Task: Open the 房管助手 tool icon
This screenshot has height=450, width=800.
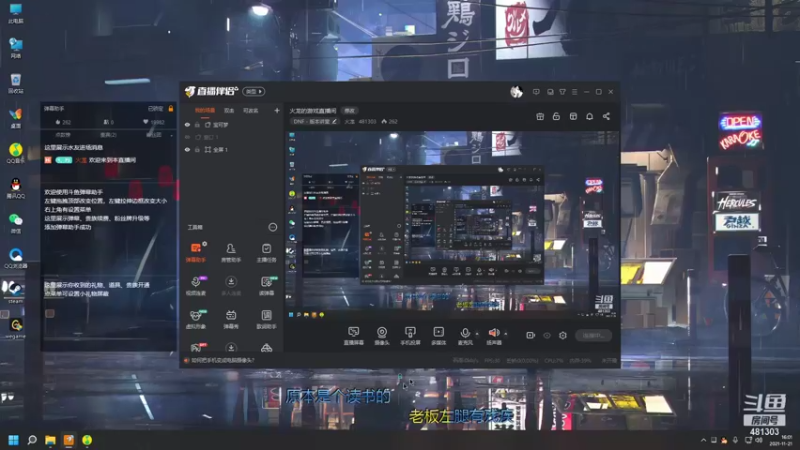Action: click(231, 252)
